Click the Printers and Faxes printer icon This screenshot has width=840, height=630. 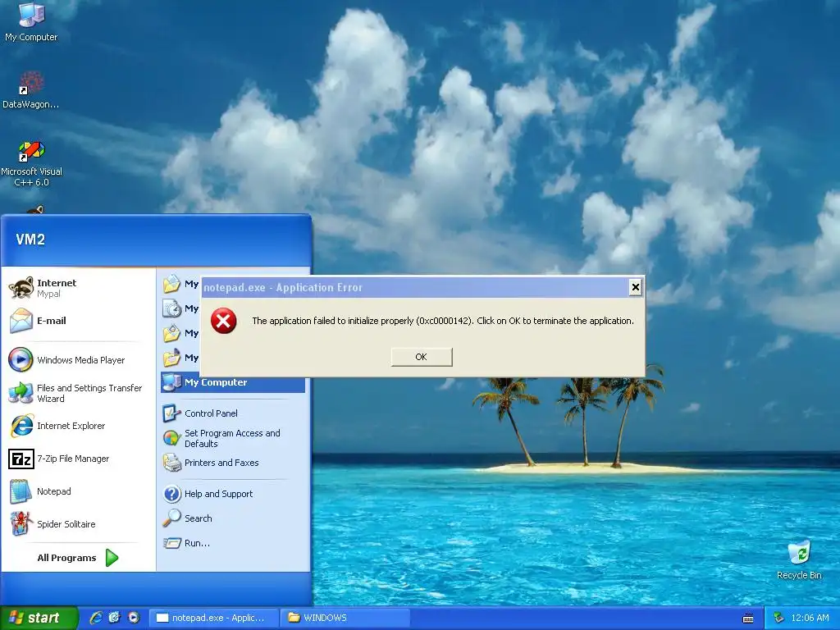pos(172,463)
